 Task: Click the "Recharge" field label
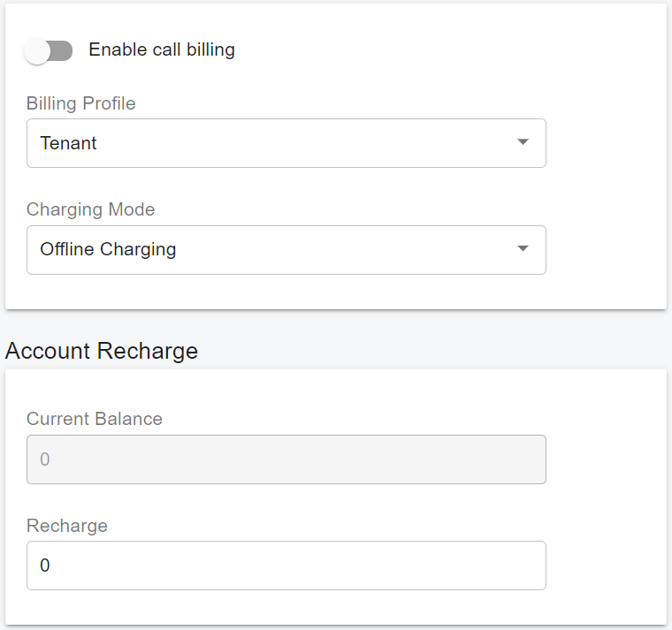pyautogui.click(x=67, y=526)
